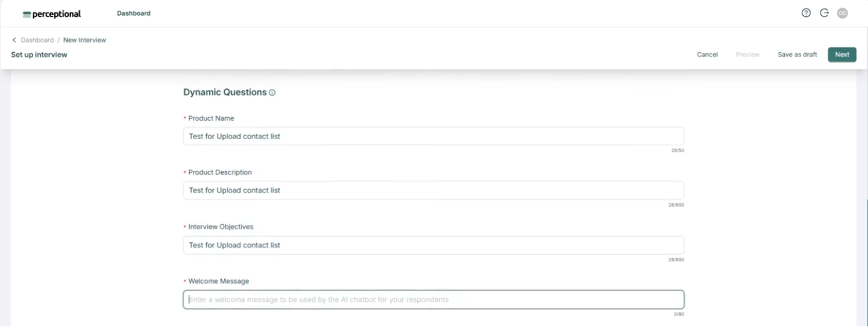Open the New Interview breadcrumb item
This screenshot has height=326, width=868.
point(85,40)
